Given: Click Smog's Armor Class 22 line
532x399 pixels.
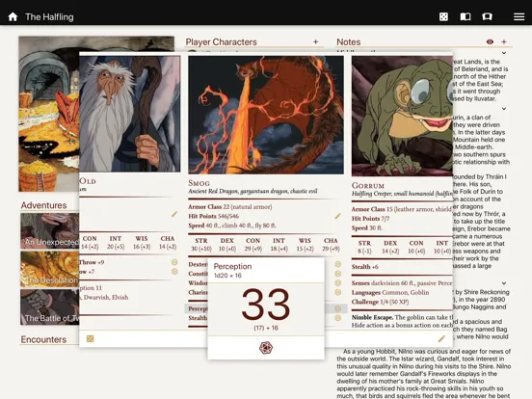Looking at the screenshot, I should point(230,206).
